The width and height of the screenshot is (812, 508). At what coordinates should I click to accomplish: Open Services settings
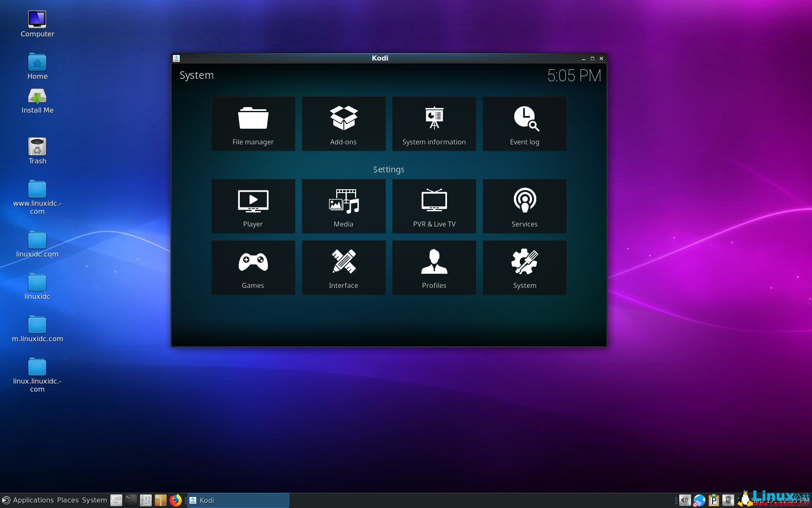[x=524, y=206]
